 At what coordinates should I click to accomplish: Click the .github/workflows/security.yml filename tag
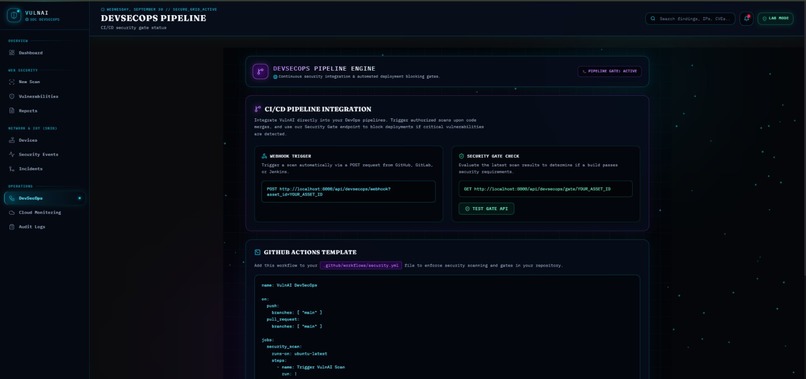(361, 266)
